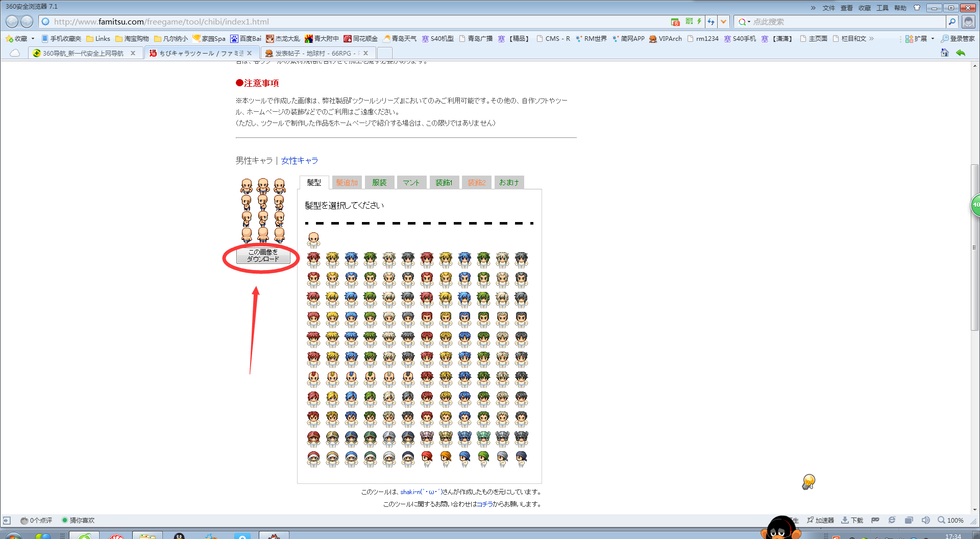
Task: Click the browser back navigation button
Action: (12, 21)
